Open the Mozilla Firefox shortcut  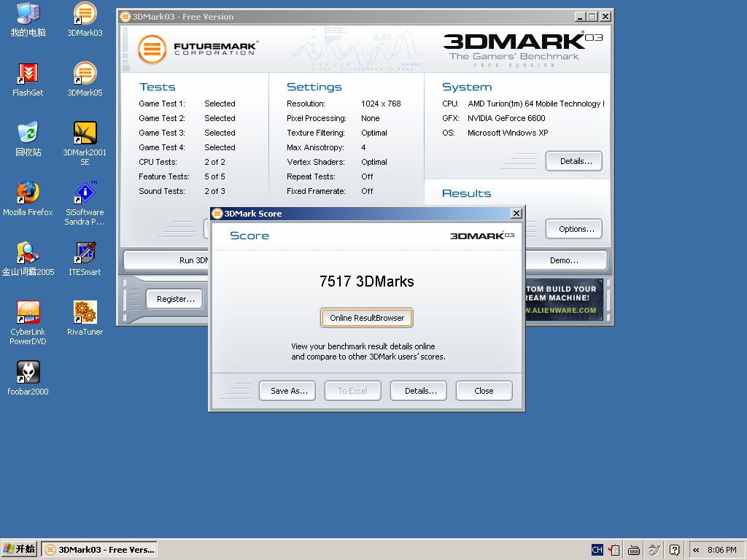(x=28, y=199)
